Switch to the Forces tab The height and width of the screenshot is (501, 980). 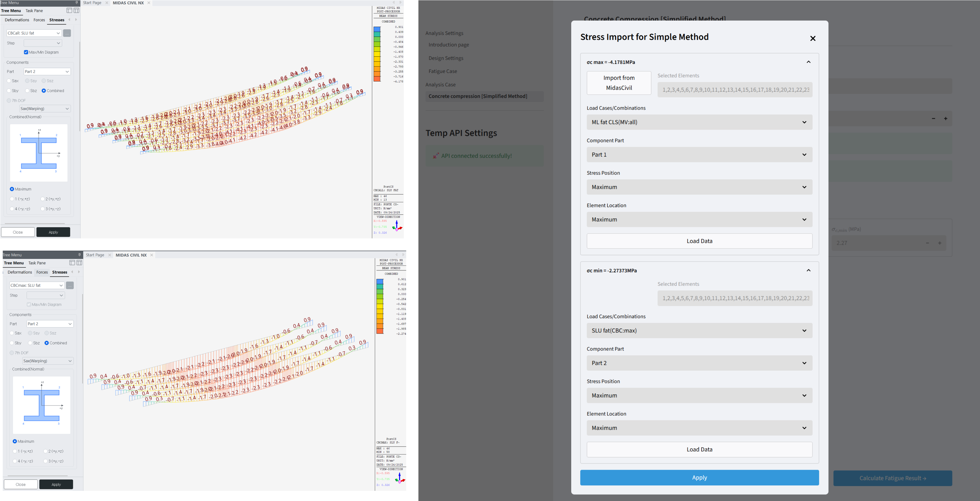(x=39, y=20)
